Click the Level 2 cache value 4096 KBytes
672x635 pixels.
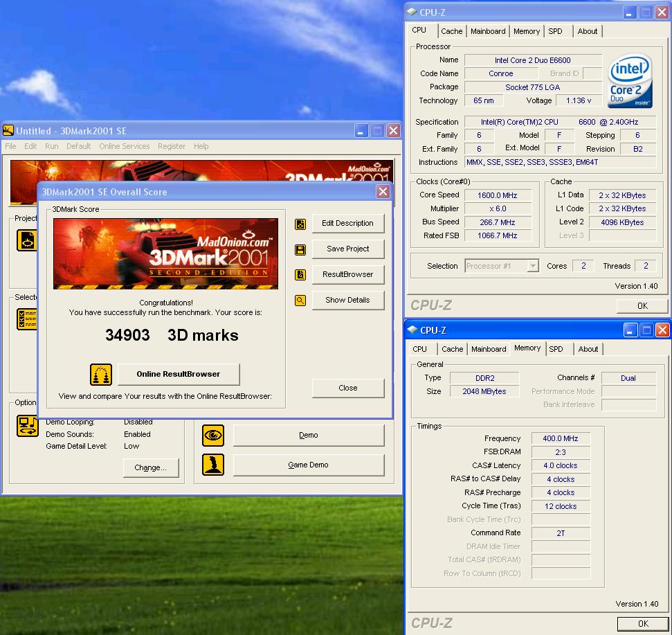622,222
